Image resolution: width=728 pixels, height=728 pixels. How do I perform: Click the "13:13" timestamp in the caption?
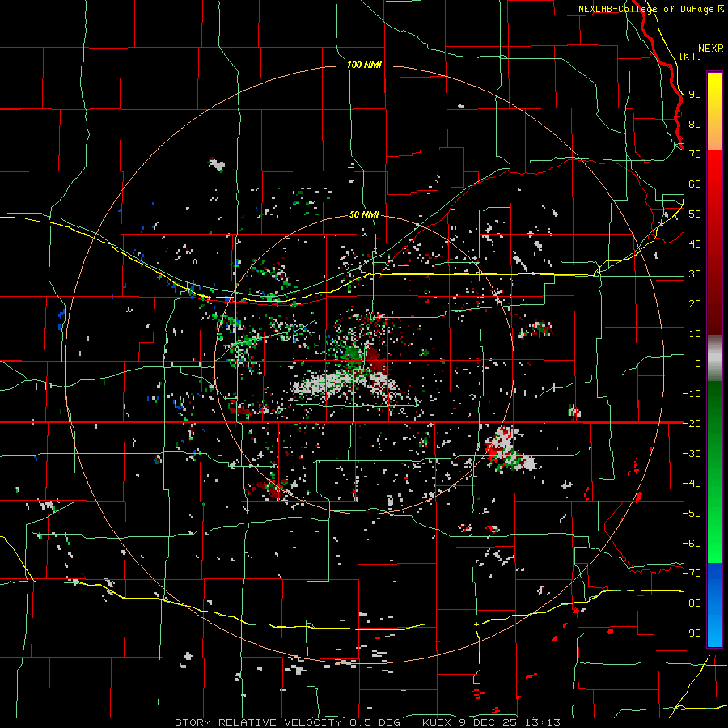tap(541, 722)
